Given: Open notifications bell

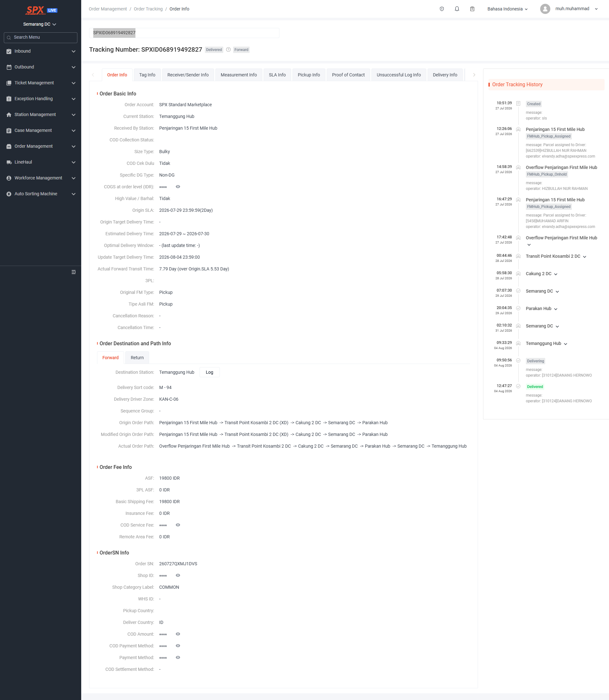Looking at the screenshot, I should tap(457, 9).
